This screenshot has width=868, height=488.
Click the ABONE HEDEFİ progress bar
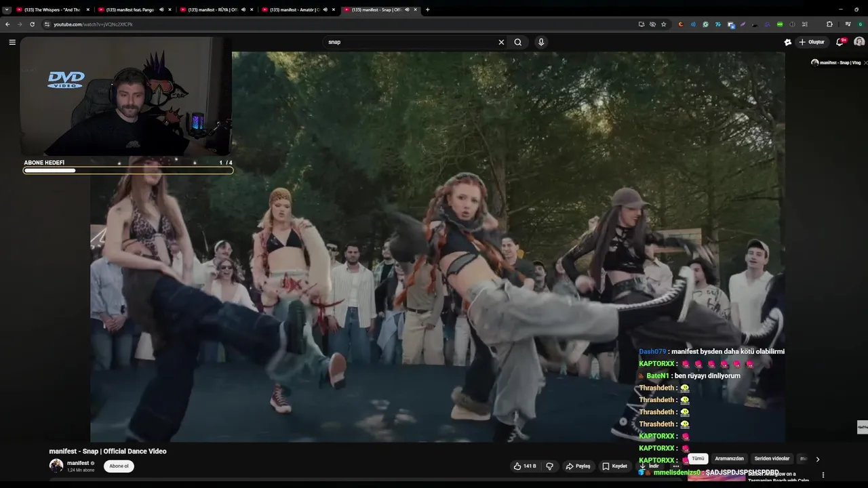pyautogui.click(x=128, y=170)
